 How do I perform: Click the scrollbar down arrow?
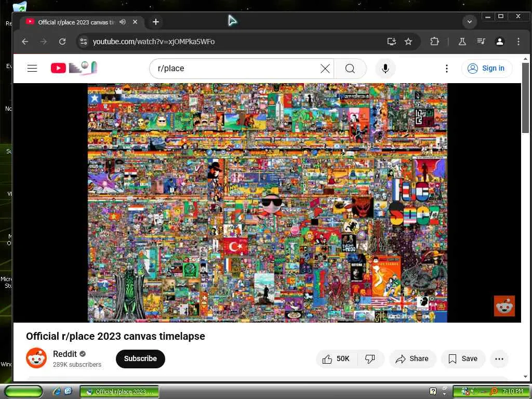(525, 377)
